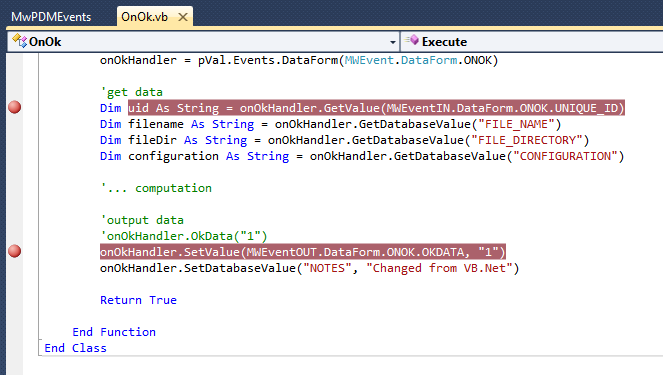663x375 pixels.
Task: Click the End Function line
Action: point(114,332)
